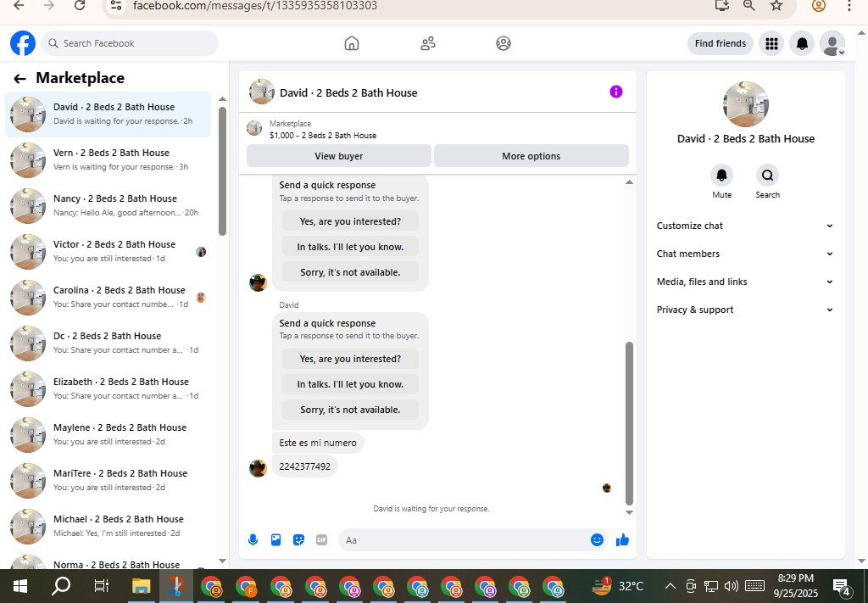This screenshot has width=868, height=603.
Task: Expand the Privacy & support section
Action: [745, 310]
